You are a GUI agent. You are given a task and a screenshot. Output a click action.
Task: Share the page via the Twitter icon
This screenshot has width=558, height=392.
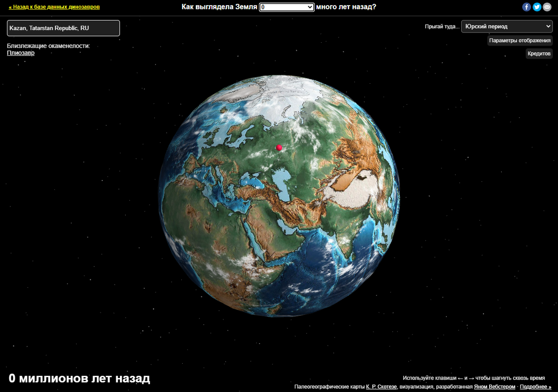click(537, 7)
